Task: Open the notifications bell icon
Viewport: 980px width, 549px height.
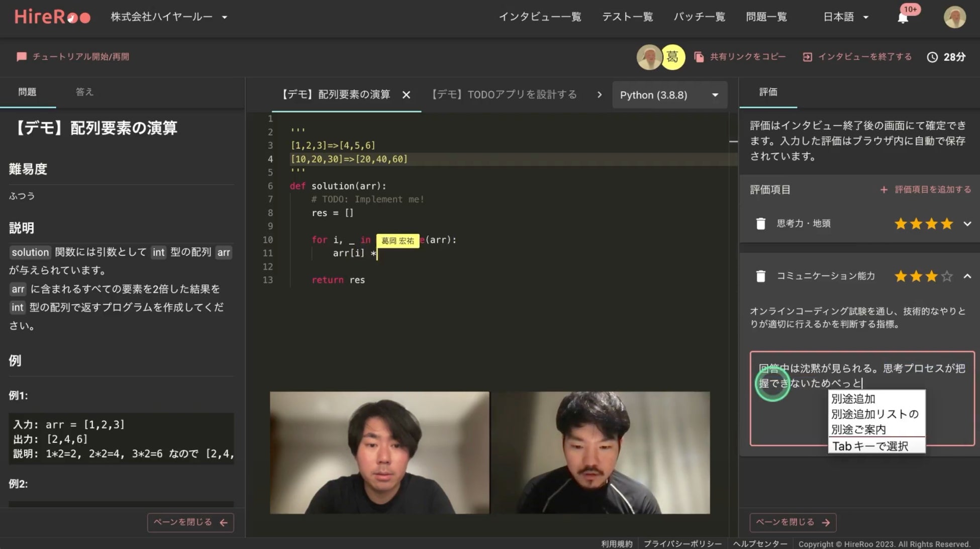Action: point(903,18)
